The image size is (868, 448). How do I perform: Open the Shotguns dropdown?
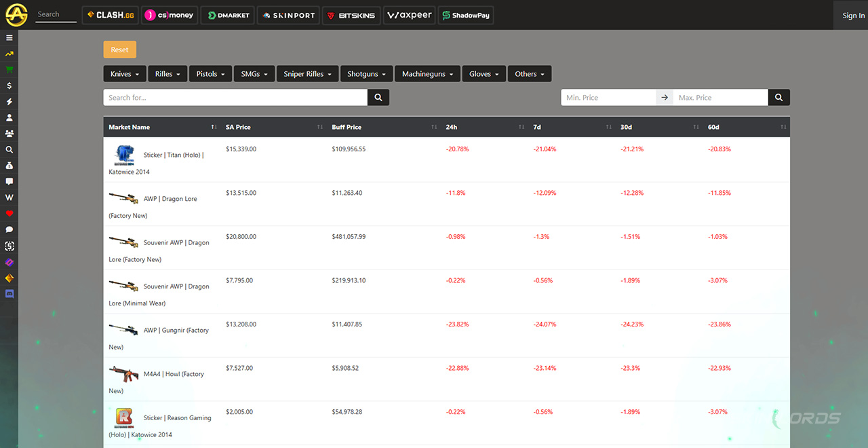(x=367, y=74)
